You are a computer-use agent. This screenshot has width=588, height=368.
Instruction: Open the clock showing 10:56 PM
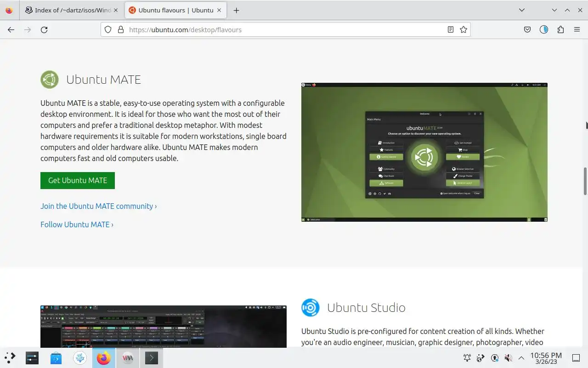pos(546,358)
